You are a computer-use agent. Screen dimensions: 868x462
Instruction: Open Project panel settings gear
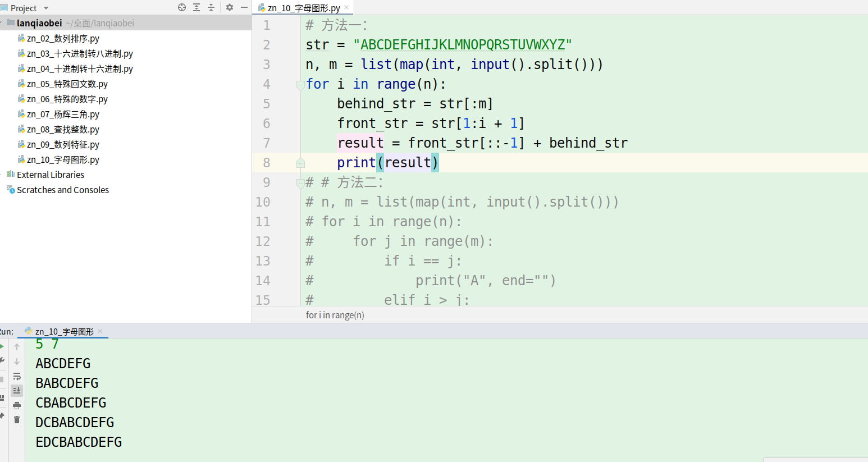(230, 7)
